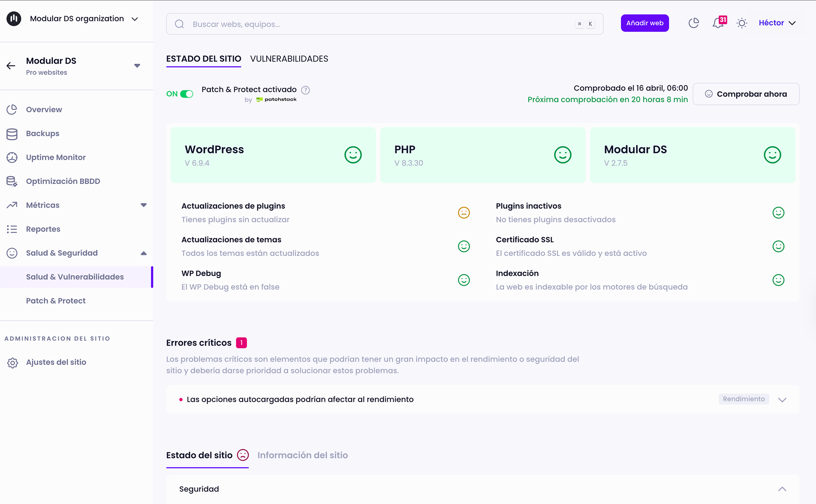
Task: Click the Añadir web button
Action: [x=645, y=23]
